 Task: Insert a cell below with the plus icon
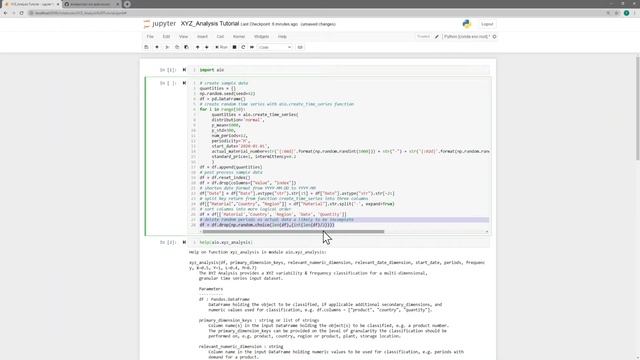tap(157, 47)
